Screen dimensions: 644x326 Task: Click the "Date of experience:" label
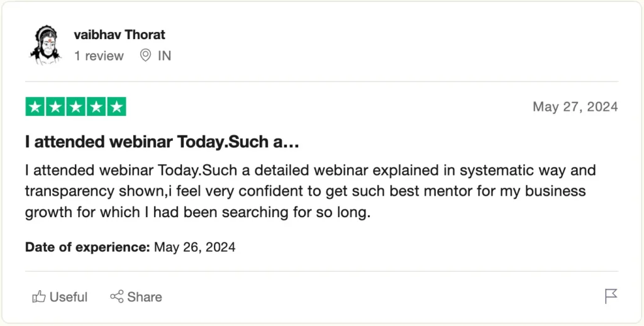click(x=87, y=247)
